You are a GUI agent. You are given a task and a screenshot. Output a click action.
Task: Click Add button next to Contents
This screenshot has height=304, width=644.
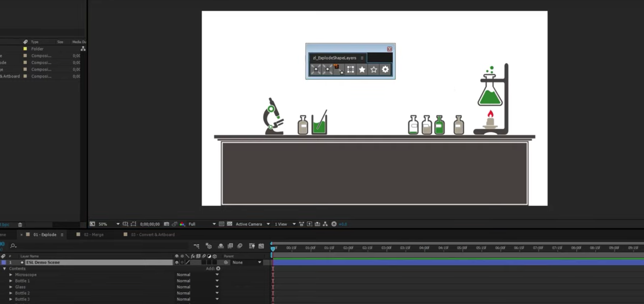[x=218, y=268]
